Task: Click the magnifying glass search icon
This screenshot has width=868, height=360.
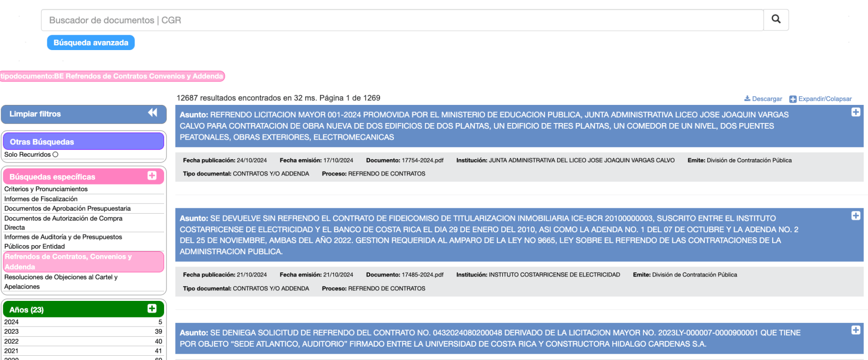Action: point(776,19)
